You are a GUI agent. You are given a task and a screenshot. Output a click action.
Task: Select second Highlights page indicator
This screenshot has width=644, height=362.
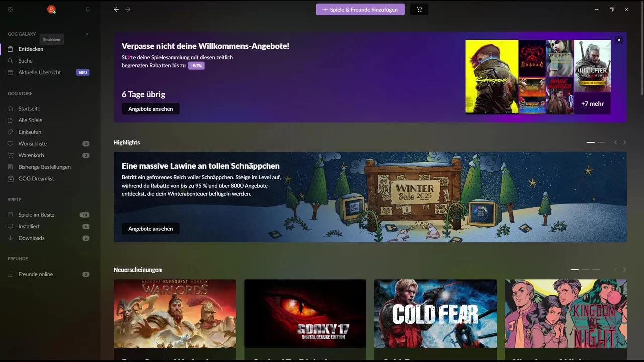(601, 142)
